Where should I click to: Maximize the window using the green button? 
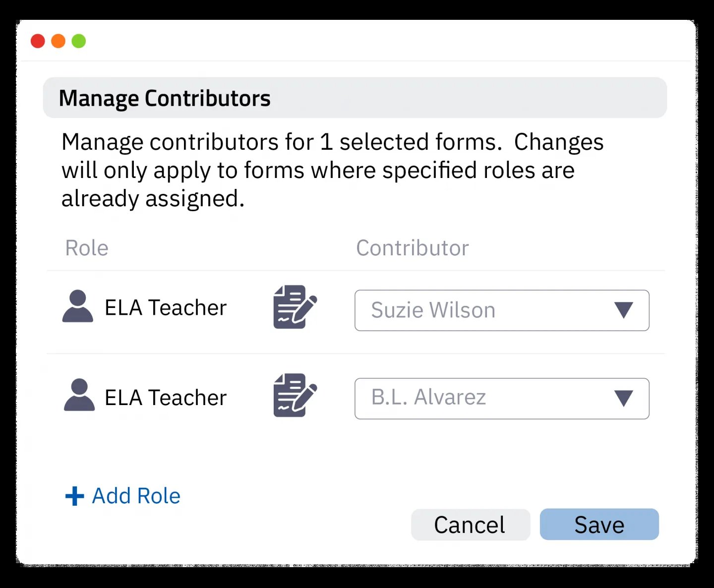(x=79, y=41)
